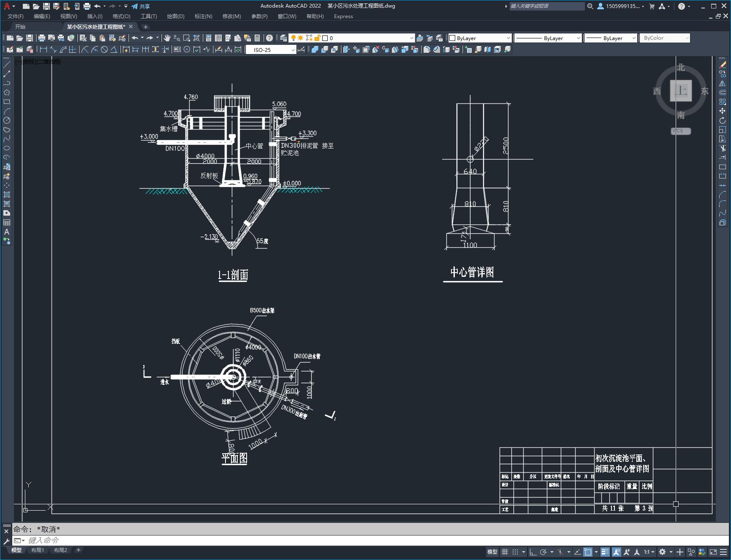Select the Diameter dimension tool

[x=104, y=49]
